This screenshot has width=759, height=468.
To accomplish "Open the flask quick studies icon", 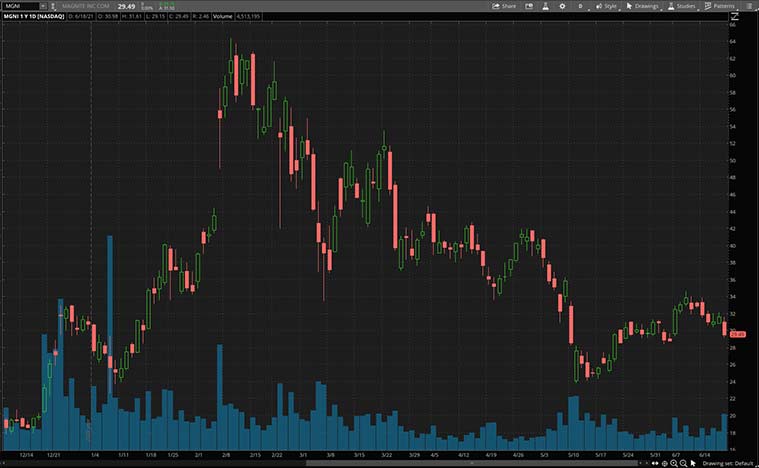I will click(x=545, y=6).
